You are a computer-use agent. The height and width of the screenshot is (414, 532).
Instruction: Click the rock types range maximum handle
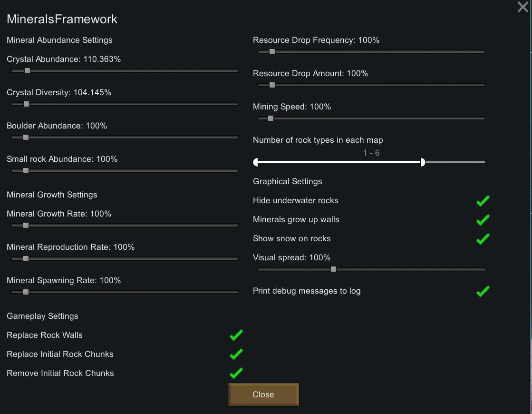423,162
